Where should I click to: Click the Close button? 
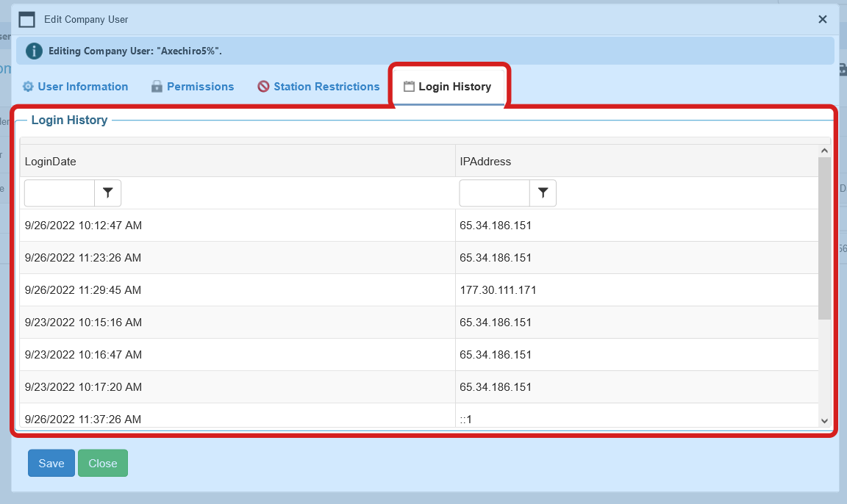(x=102, y=463)
